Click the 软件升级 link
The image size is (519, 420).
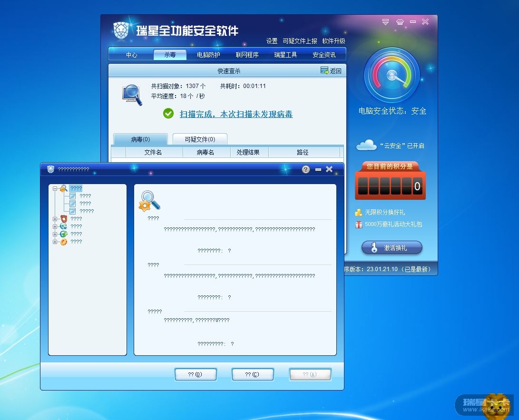click(333, 41)
